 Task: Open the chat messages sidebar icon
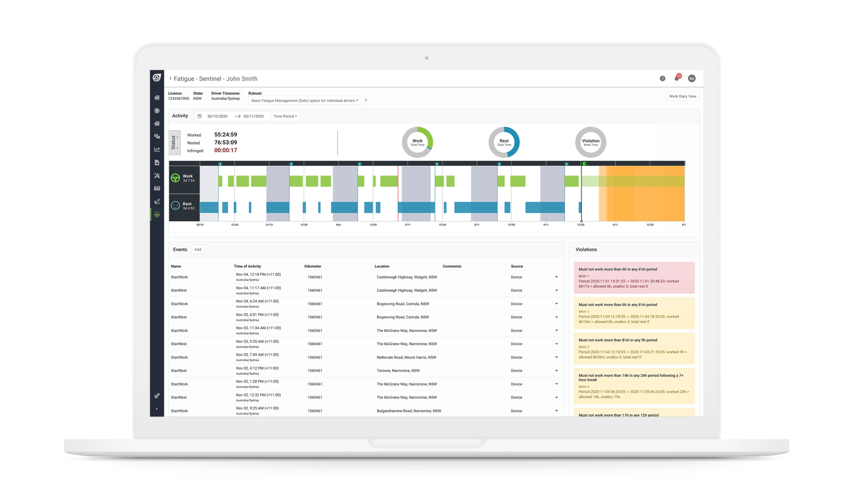[157, 137]
